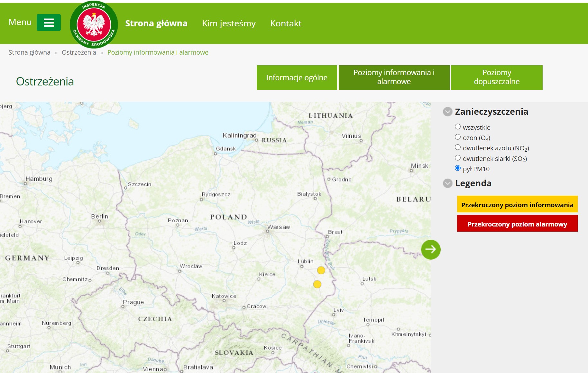This screenshot has height=373, width=588.
Task: Open the green hamburger menu button
Action: 49,22
